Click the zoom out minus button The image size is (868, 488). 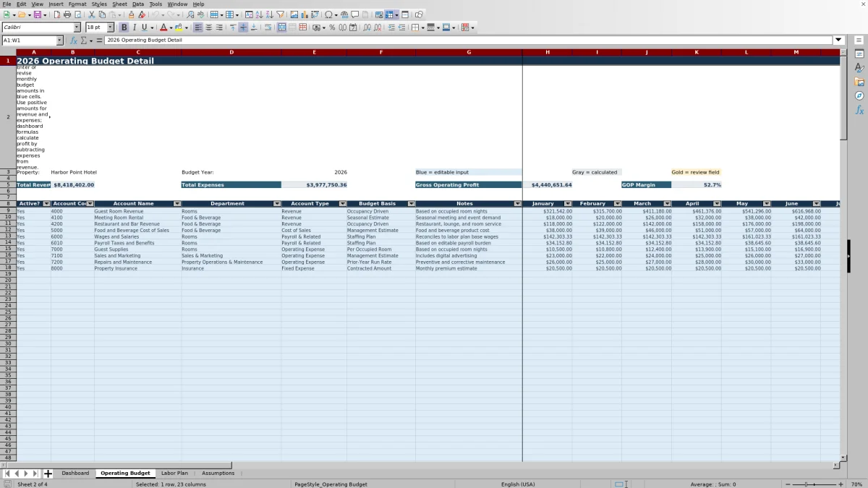pyautogui.click(x=788, y=484)
